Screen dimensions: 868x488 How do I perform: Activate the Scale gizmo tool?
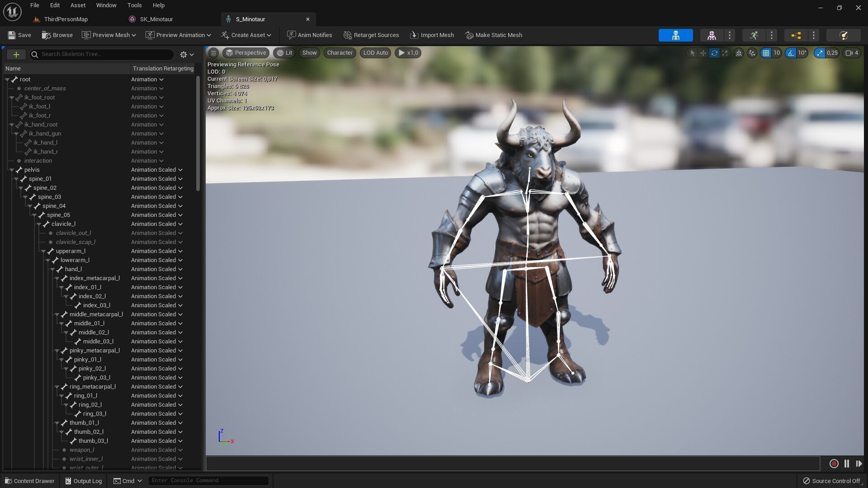[x=725, y=53]
